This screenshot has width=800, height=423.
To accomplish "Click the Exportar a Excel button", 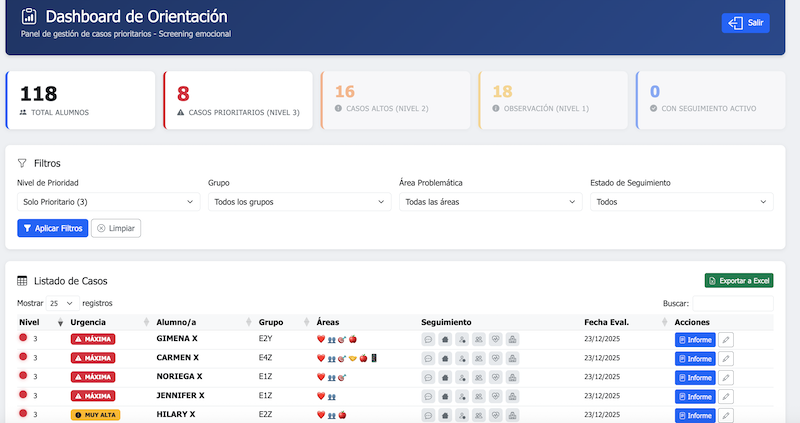I will [x=739, y=281].
